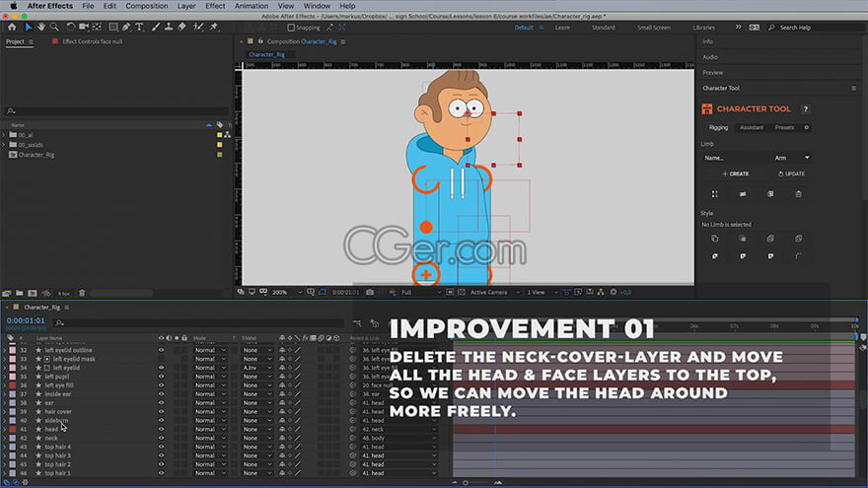Toggle visibility of the neck layer
This screenshot has width=868, height=488.
(x=161, y=438)
